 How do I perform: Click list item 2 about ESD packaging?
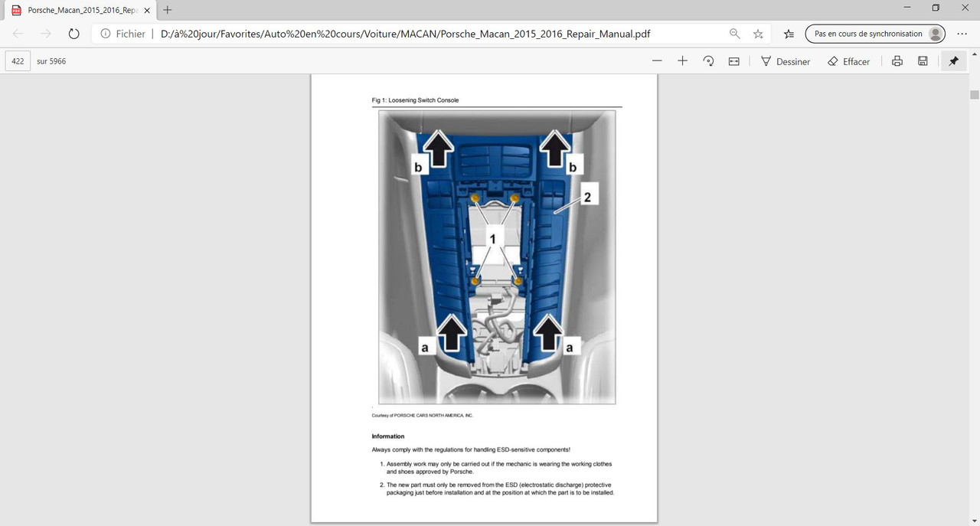coord(498,489)
